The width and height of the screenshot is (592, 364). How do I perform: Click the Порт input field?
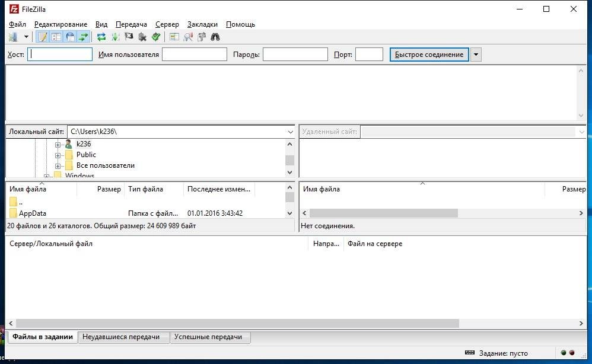[369, 55]
